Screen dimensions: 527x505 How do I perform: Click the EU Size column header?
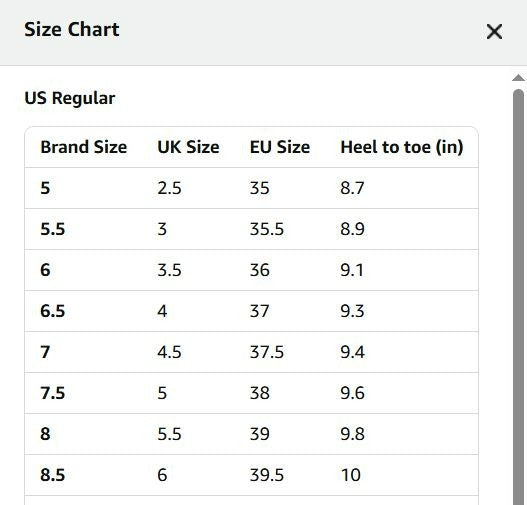coord(280,147)
